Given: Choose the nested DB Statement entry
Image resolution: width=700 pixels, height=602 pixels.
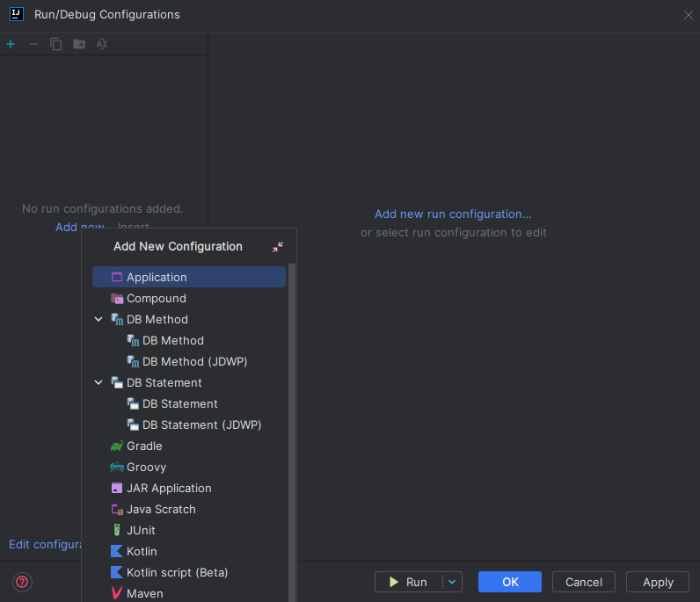Looking at the screenshot, I should coord(189,404).
